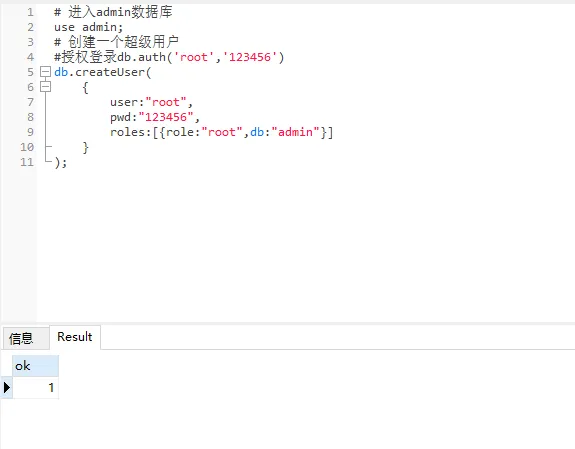Select the Result tab
The height and width of the screenshot is (449, 575).
click(x=75, y=337)
